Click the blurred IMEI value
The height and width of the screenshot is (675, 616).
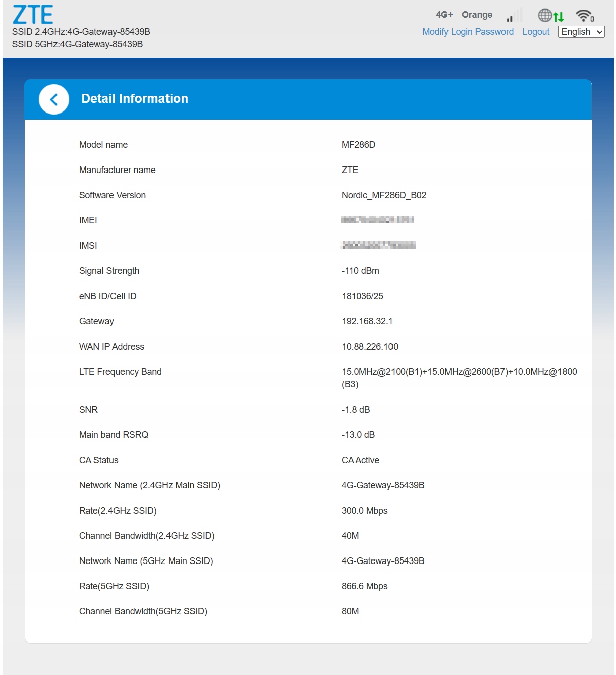click(x=377, y=220)
